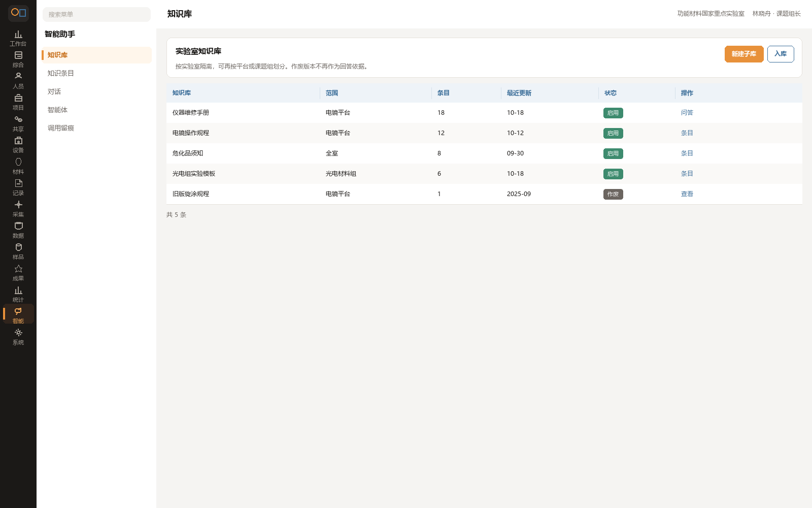Click the 作废 status badge

[x=613, y=194]
